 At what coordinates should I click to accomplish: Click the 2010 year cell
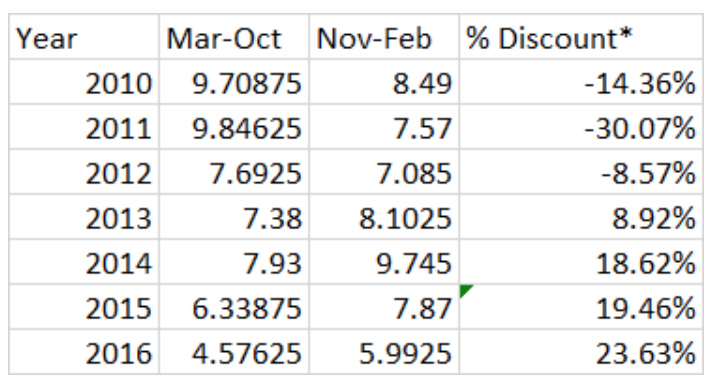(x=84, y=82)
